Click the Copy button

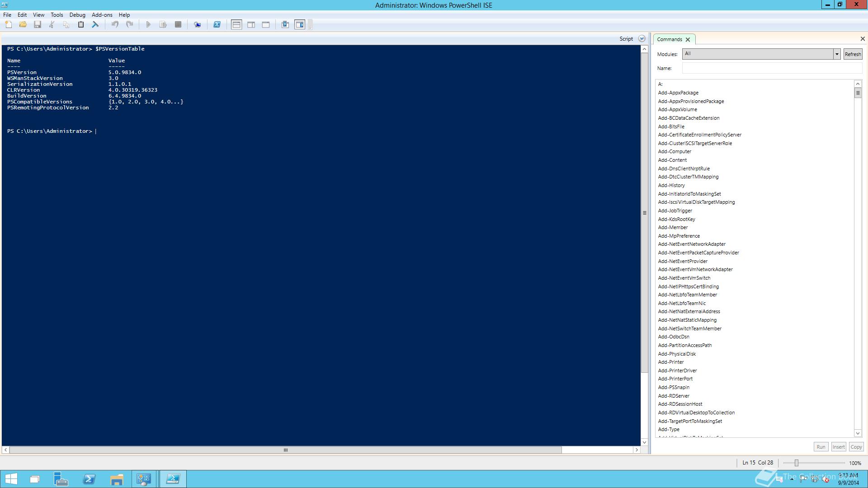click(x=856, y=447)
